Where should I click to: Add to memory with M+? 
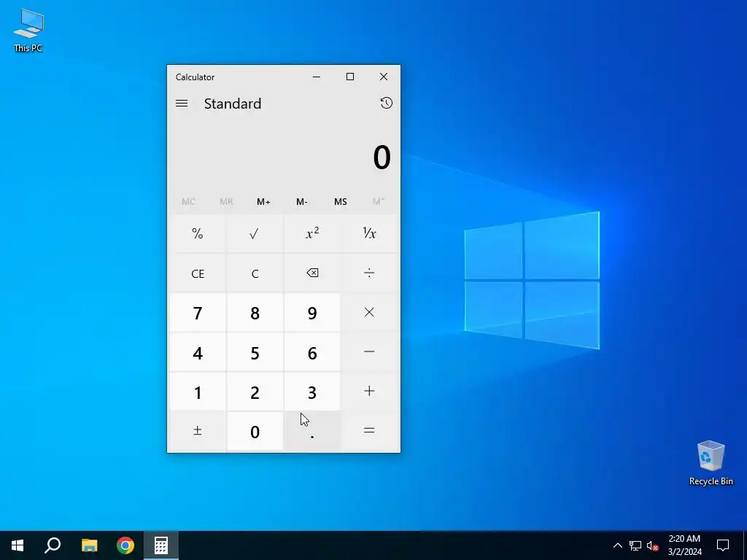pyautogui.click(x=263, y=201)
